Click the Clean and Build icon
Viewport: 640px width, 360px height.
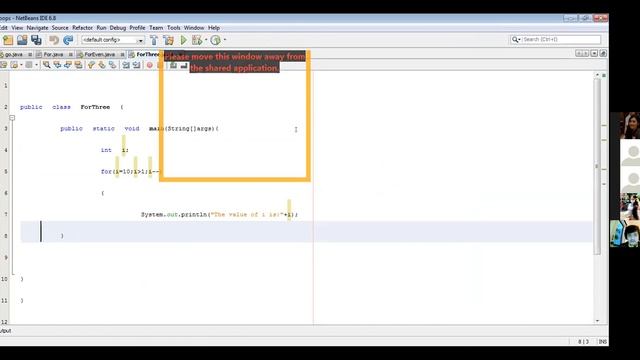tap(168, 40)
